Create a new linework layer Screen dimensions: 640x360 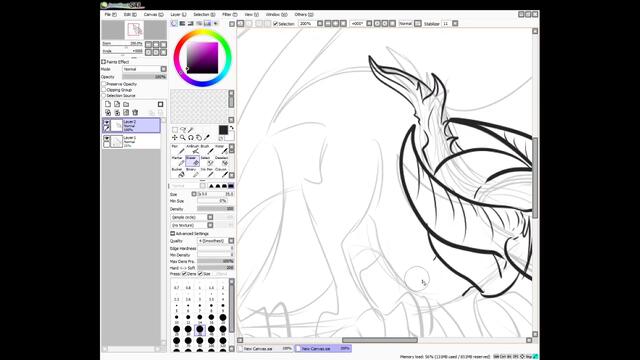tap(117, 104)
